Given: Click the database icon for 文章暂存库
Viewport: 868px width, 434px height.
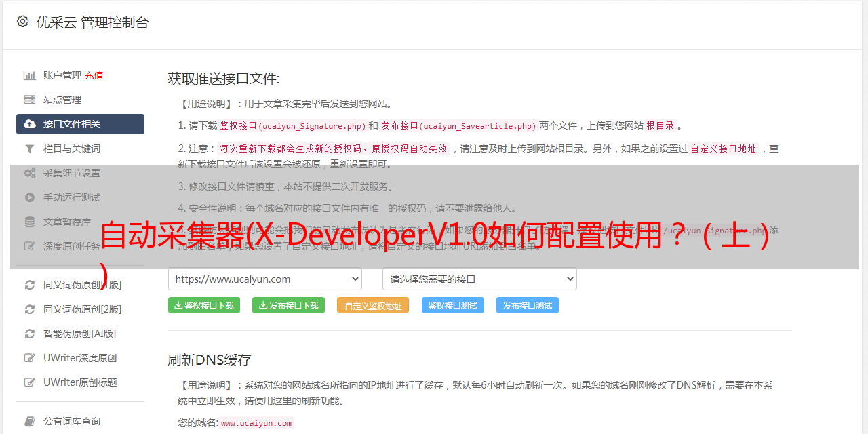Looking at the screenshot, I should click(30, 222).
